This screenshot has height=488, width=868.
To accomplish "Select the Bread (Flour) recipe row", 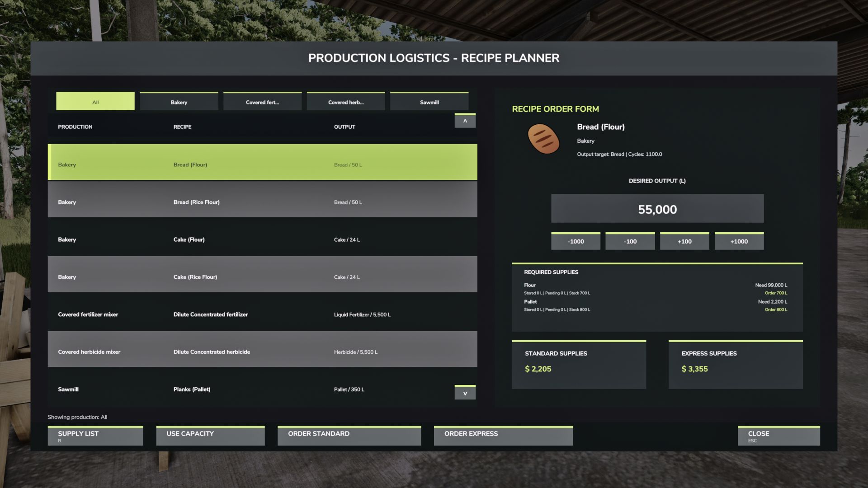I will click(263, 162).
